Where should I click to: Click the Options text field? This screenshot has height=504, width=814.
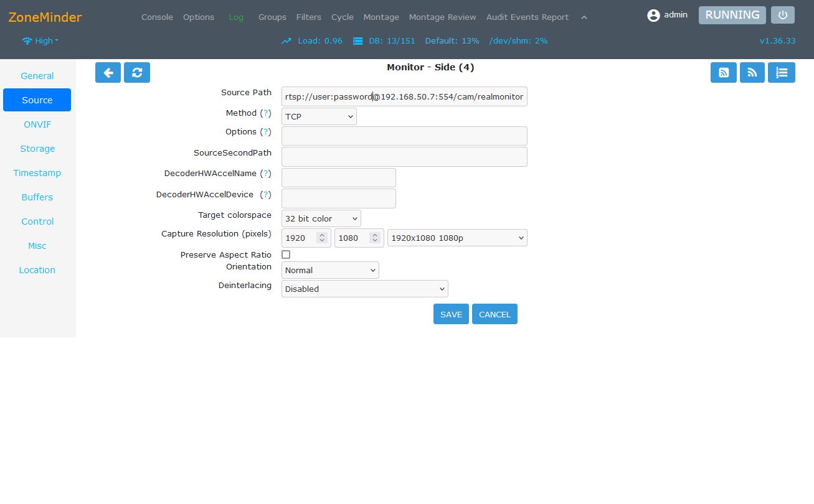[404, 136]
